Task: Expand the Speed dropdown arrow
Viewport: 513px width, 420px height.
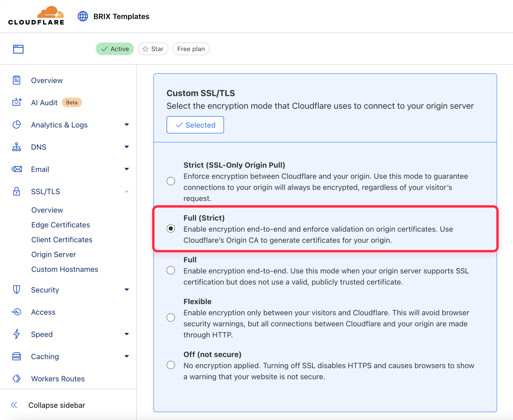Action: (x=127, y=334)
